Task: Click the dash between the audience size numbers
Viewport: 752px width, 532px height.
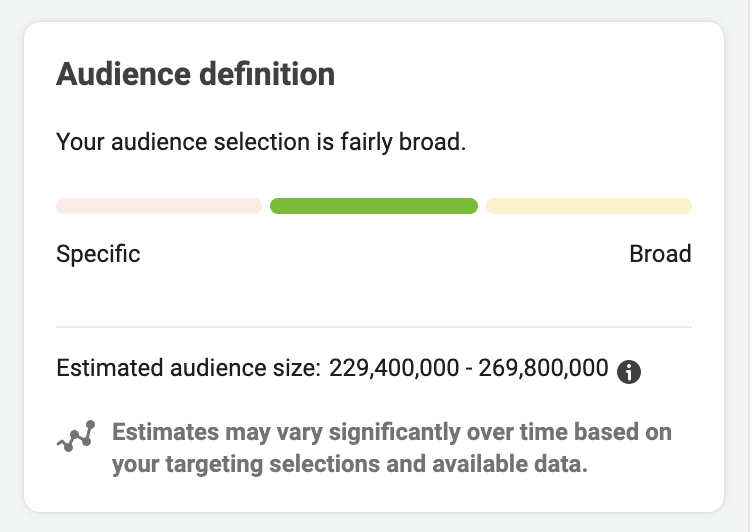Action: [x=470, y=368]
